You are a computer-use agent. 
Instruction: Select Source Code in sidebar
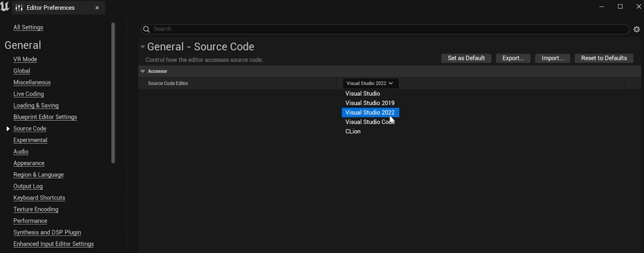click(x=30, y=129)
